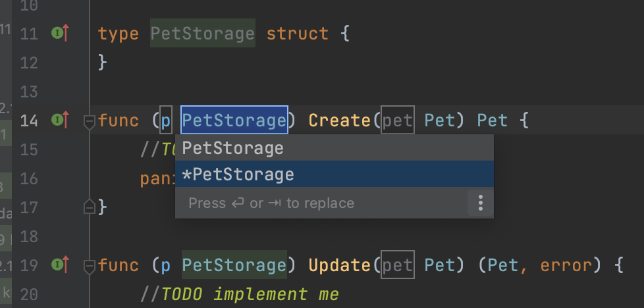Collapse the Update function fold marker
The height and width of the screenshot is (308, 644).
click(x=90, y=266)
